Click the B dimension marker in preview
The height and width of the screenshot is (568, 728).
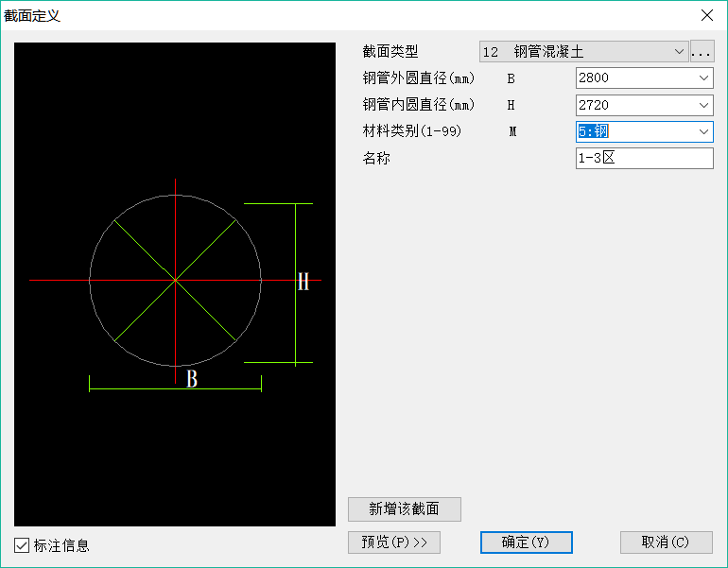tap(192, 379)
